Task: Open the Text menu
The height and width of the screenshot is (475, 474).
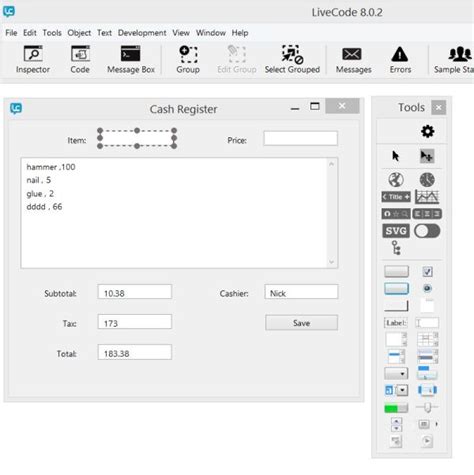Action: coord(104,33)
